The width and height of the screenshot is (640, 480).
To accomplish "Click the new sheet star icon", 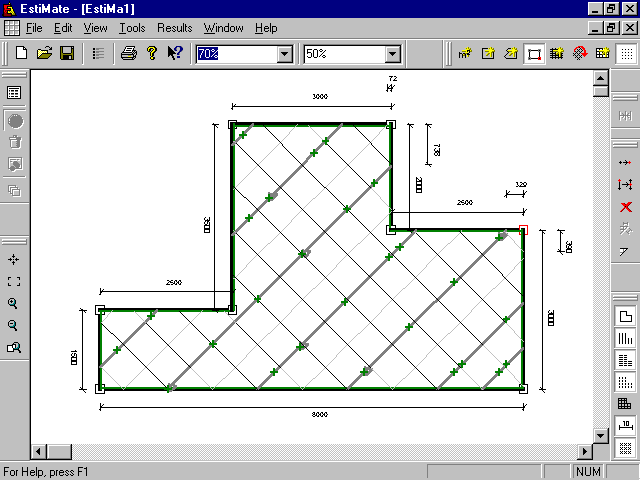I will click(x=488, y=53).
